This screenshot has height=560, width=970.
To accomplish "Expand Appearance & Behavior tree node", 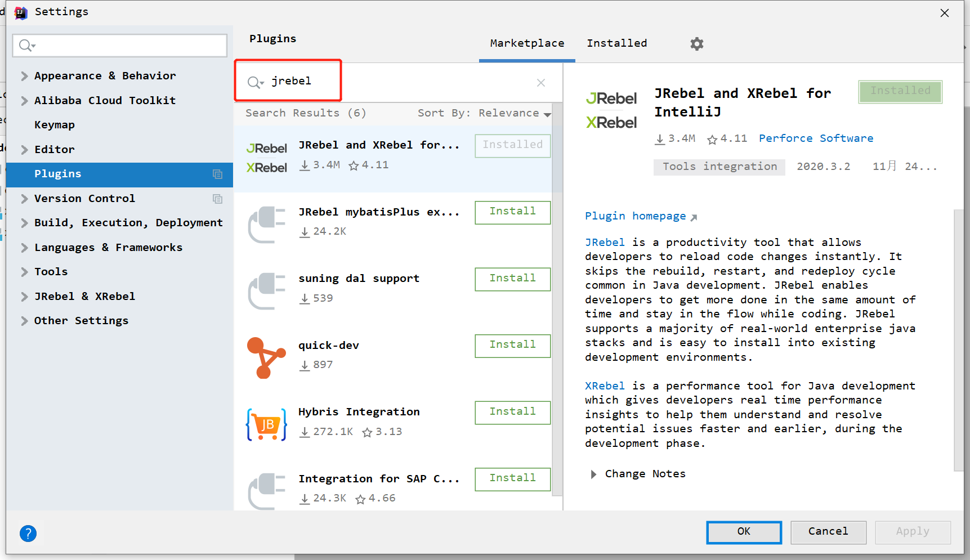I will (24, 76).
